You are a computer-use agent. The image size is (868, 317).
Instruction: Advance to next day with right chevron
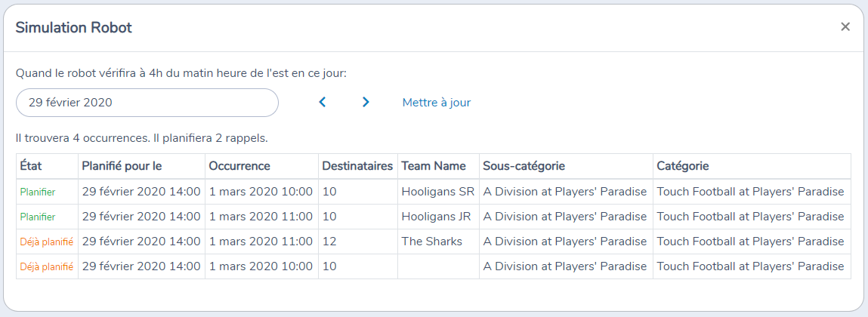366,103
